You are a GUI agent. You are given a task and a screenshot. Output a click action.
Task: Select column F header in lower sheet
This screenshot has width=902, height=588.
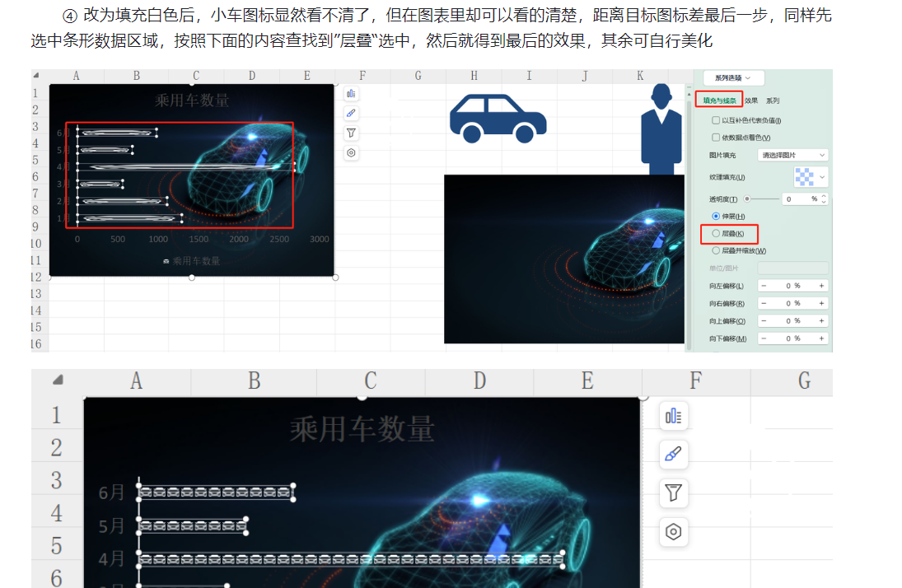coord(696,380)
